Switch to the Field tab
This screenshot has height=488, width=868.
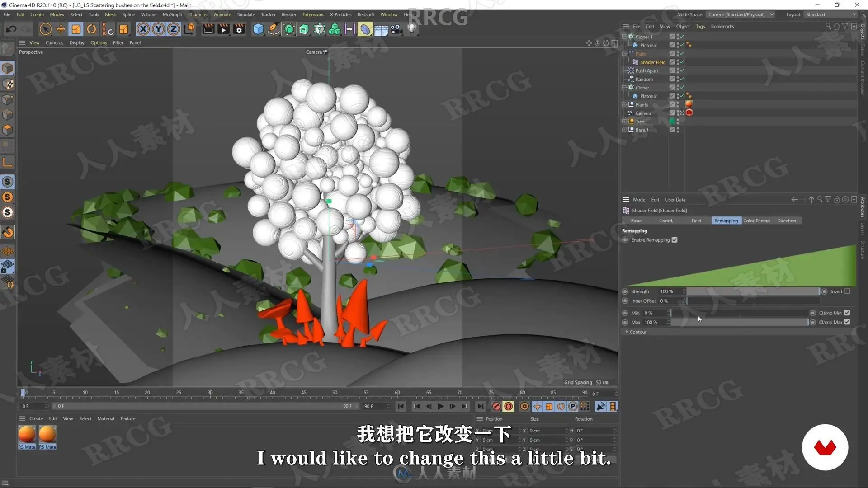coord(696,221)
